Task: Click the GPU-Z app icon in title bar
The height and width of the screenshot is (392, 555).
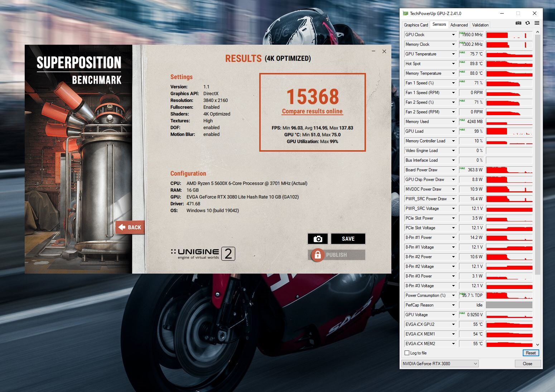Action: point(405,13)
